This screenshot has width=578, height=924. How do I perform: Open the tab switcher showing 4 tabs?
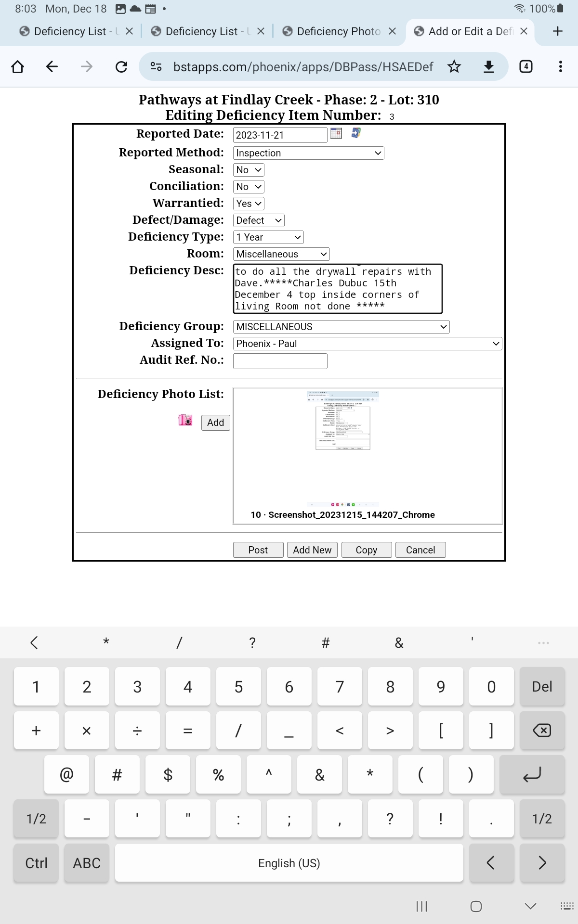coord(526,66)
